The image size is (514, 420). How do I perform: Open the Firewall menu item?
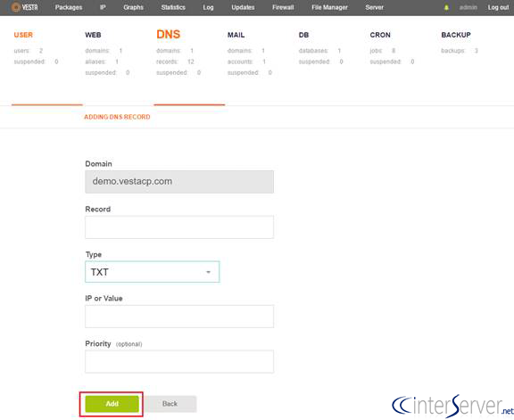pyautogui.click(x=283, y=7)
